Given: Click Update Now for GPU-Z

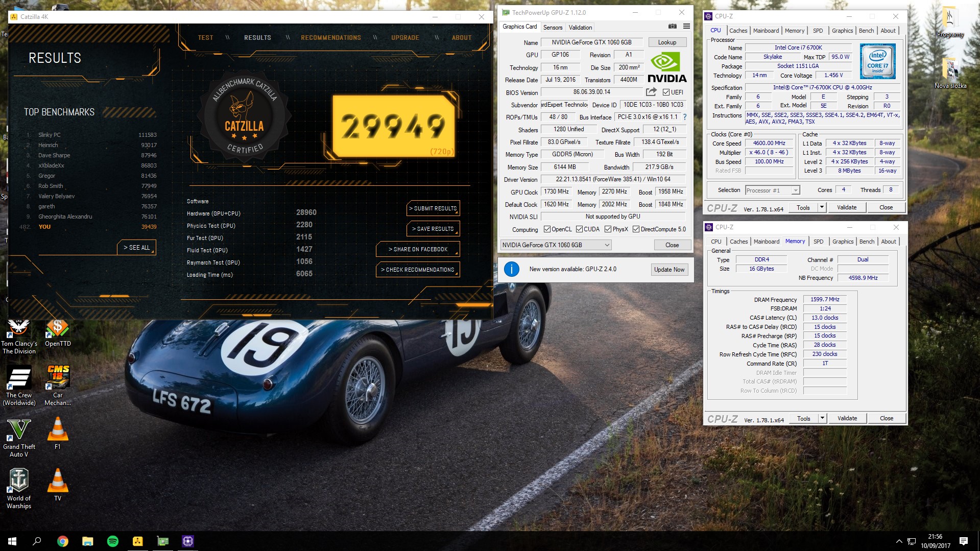Looking at the screenshot, I should (x=669, y=270).
